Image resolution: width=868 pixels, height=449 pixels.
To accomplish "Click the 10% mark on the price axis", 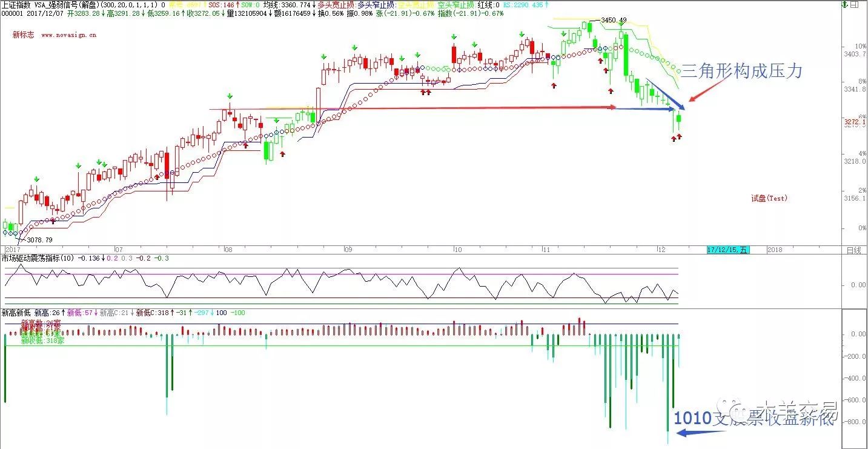I will click(x=860, y=46).
